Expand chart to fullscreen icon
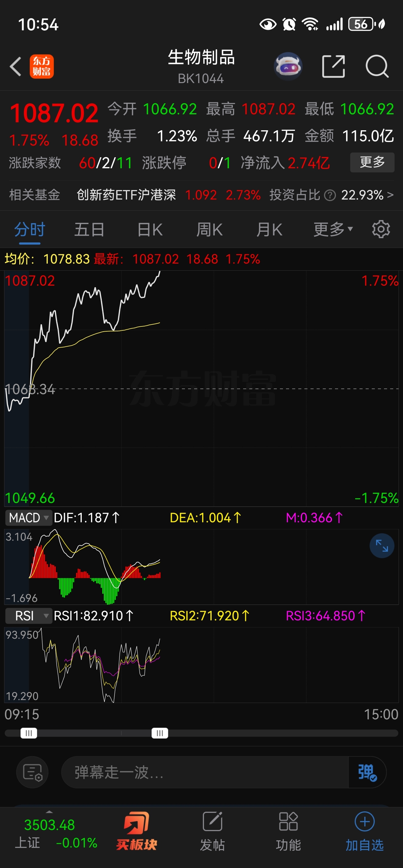 click(x=382, y=546)
